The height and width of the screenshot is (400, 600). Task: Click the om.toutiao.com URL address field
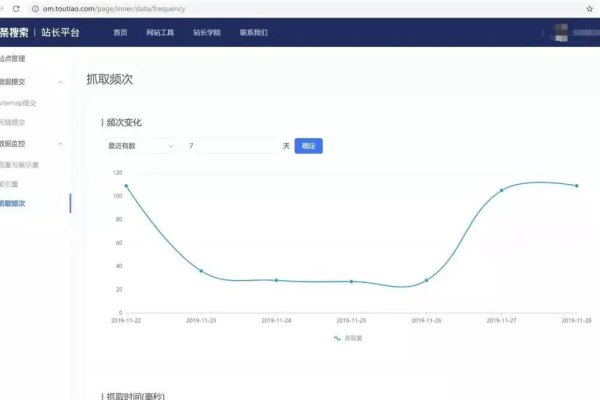[x=306, y=8]
